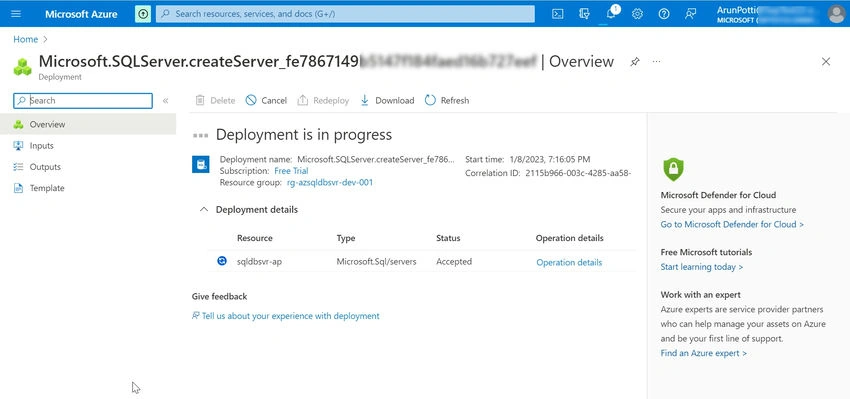This screenshot has width=850, height=399.
Task: Focus the global search resources box
Action: tap(345, 14)
